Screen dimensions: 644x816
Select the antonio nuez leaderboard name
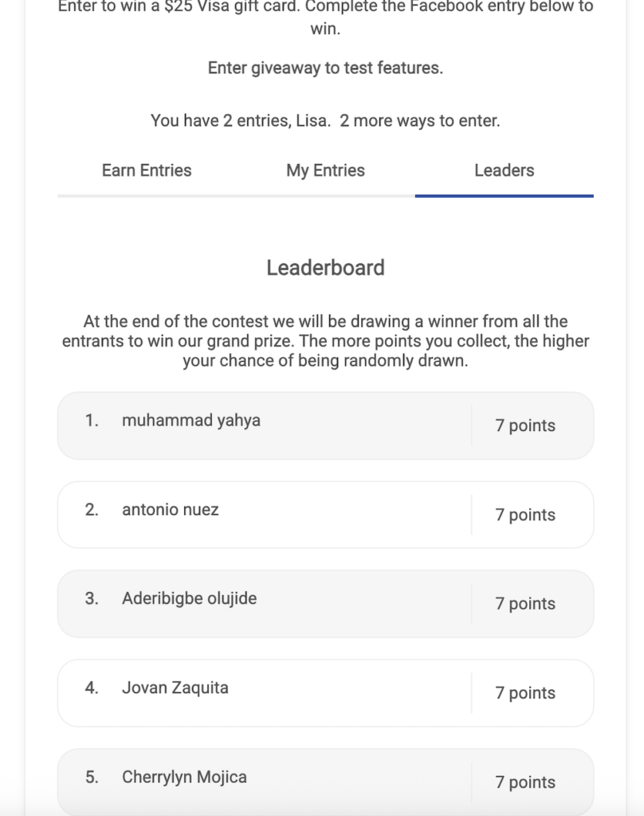click(x=170, y=510)
